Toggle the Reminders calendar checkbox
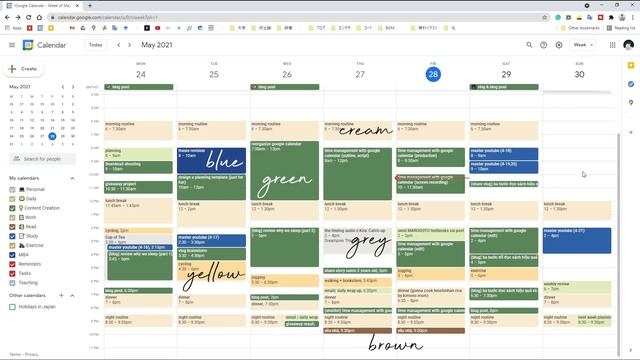Viewport: 640px width, 360px height. point(12,264)
